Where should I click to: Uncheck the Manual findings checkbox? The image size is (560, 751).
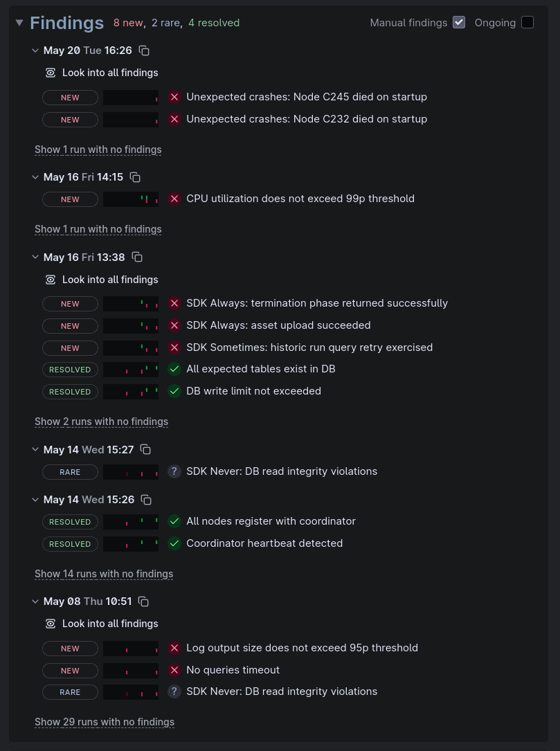(x=459, y=23)
